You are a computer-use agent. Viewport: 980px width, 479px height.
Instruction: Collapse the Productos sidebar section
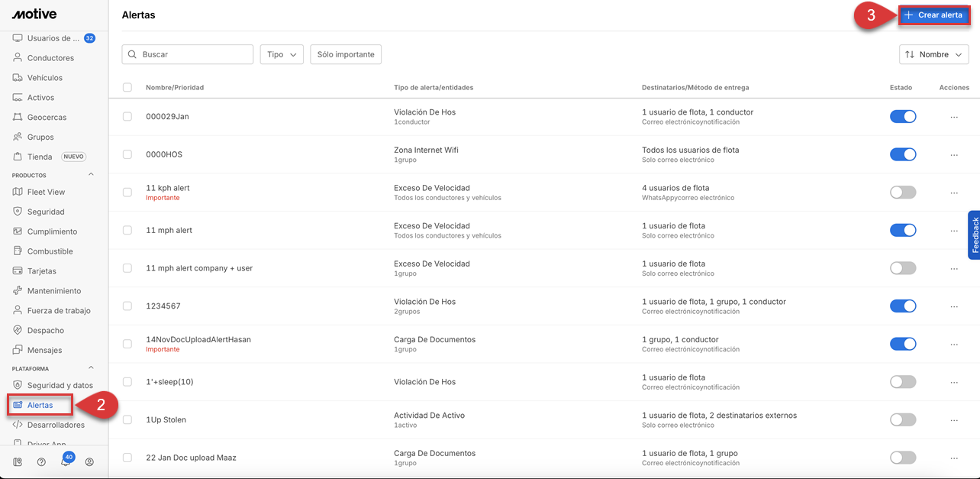tap(92, 175)
